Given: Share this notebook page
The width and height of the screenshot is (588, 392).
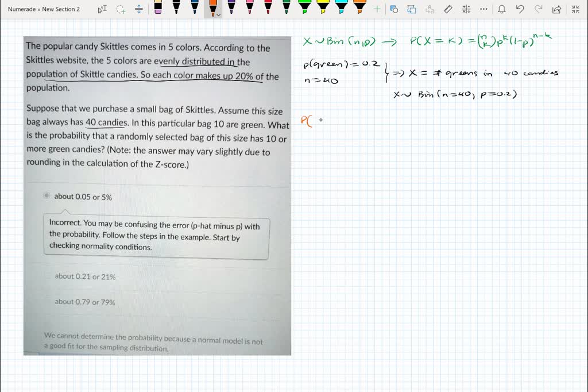Looking at the screenshot, I should (557, 9).
